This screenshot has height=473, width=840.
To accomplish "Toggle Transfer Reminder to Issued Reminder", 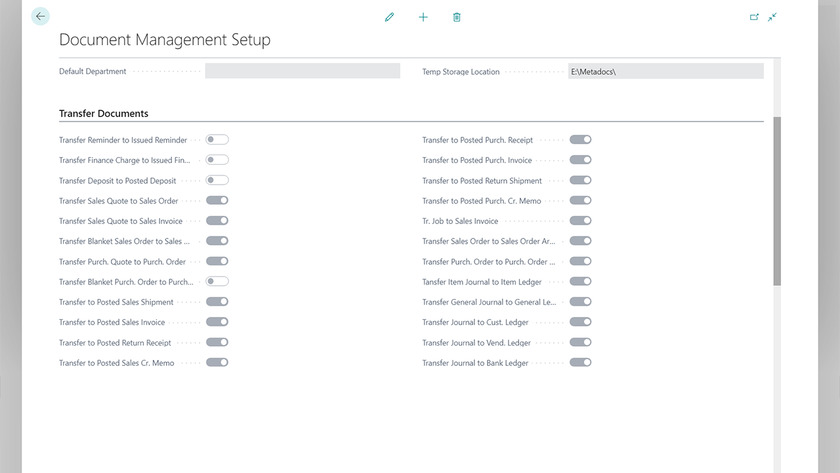I will coord(217,140).
